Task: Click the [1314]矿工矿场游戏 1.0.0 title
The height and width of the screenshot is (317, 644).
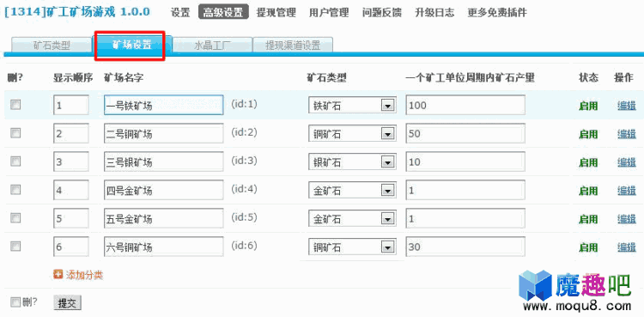Action: [x=76, y=12]
